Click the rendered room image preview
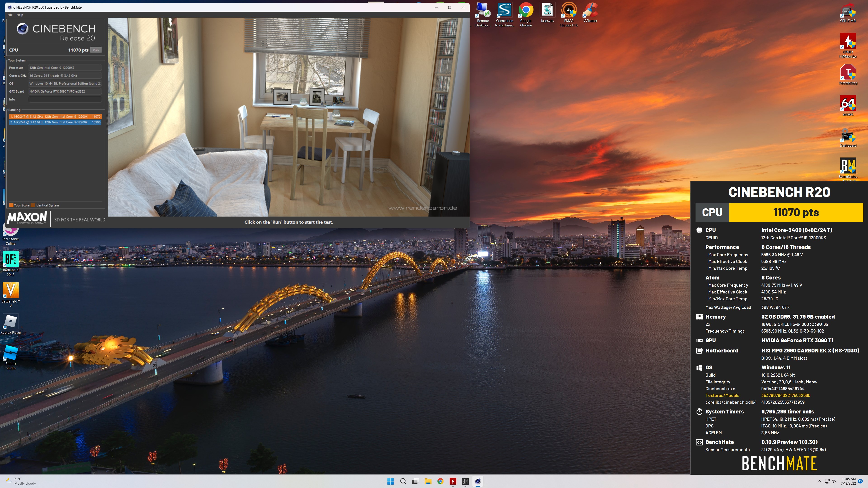The height and width of the screenshot is (488, 868). click(x=288, y=117)
